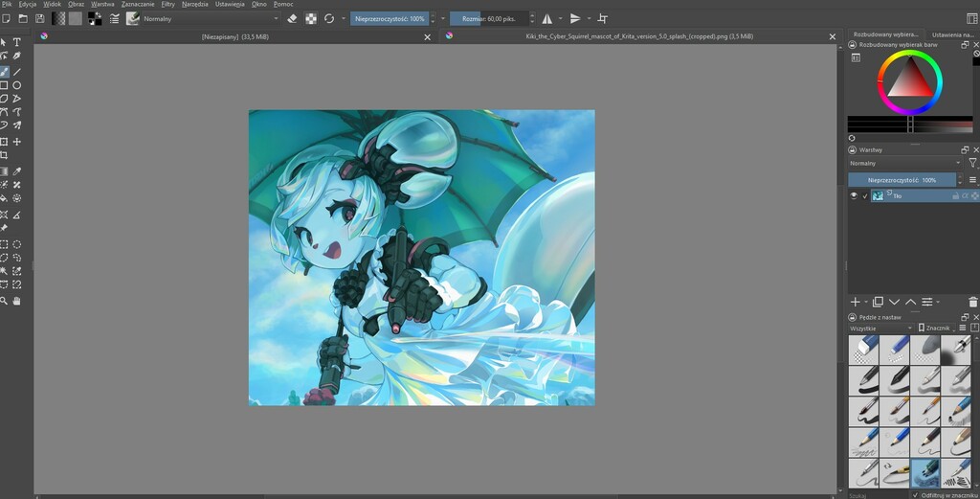
Task: Select the Gradient tool
Action: click(5, 171)
